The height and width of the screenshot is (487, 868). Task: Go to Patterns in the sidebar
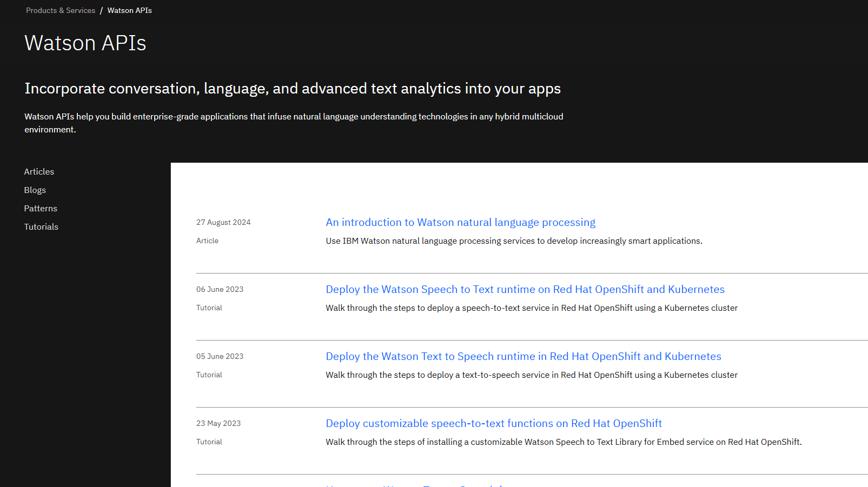[x=41, y=208]
